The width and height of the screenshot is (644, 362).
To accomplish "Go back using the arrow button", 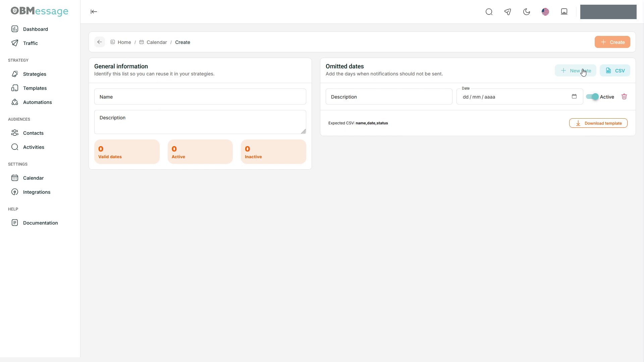I will [x=100, y=42].
